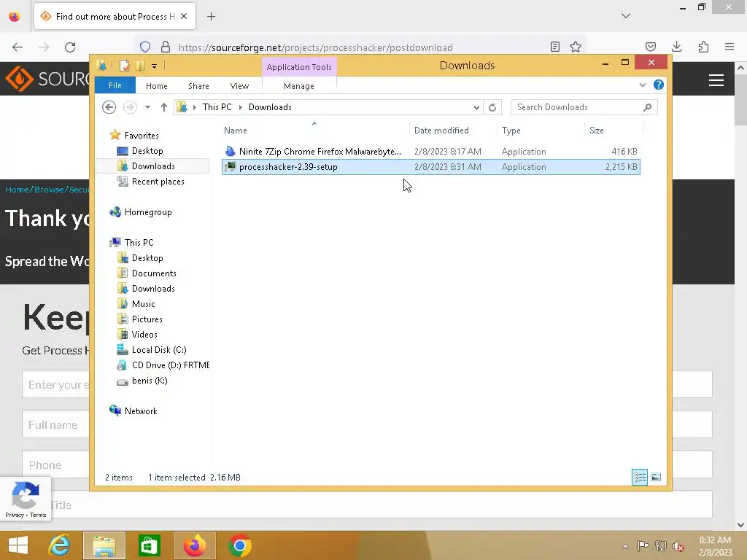Open the File ribbon tab

point(115,85)
